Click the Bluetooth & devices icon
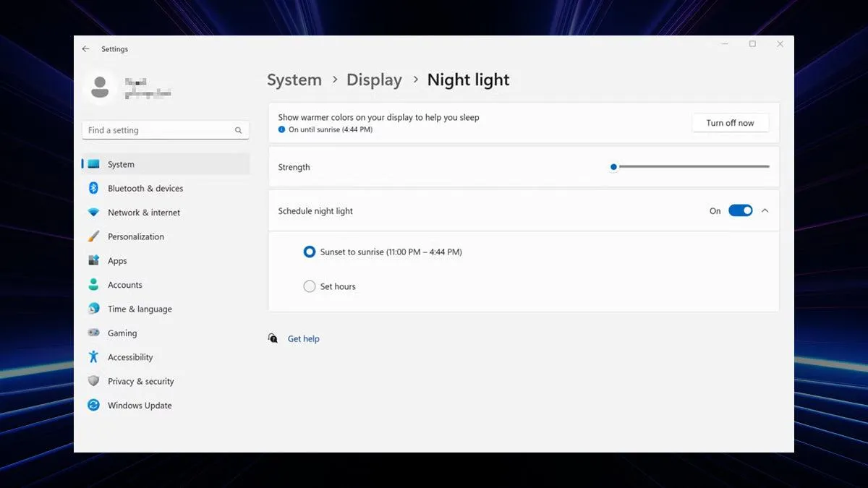 coord(93,188)
